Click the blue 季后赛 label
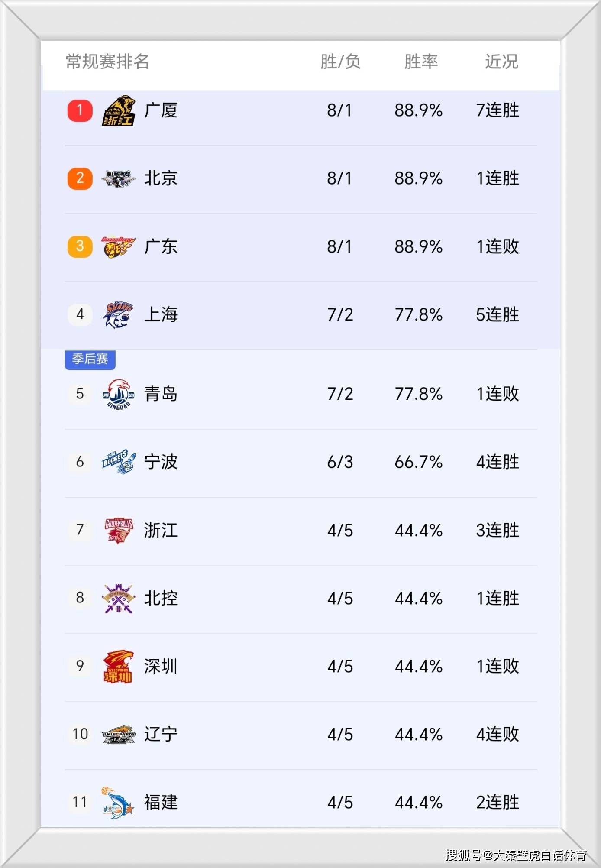The height and width of the screenshot is (868, 601). [90, 359]
